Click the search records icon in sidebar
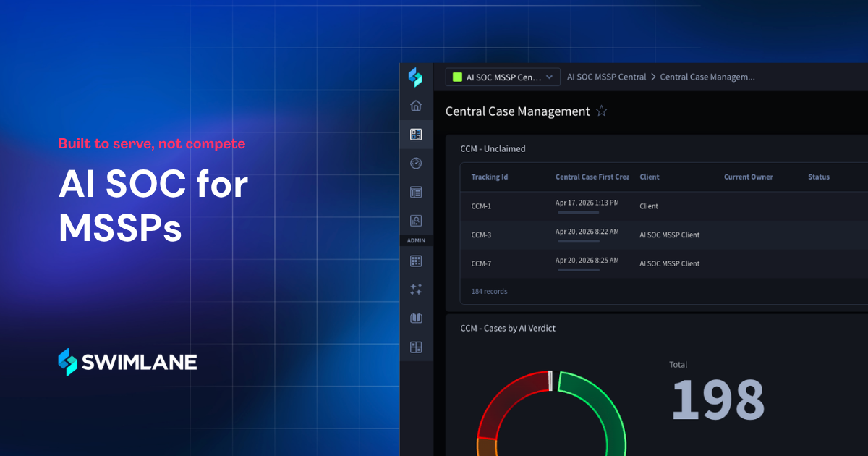 416,221
